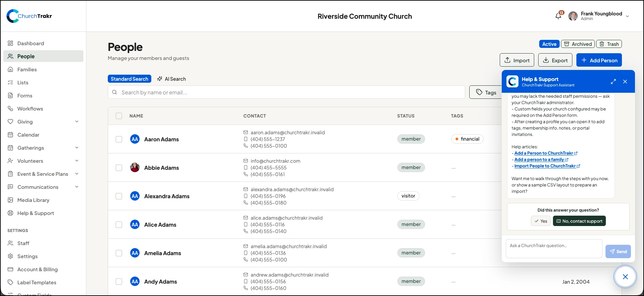Click Alice Adams's phone handset icon
The width and height of the screenshot is (644, 296).
click(246, 231)
